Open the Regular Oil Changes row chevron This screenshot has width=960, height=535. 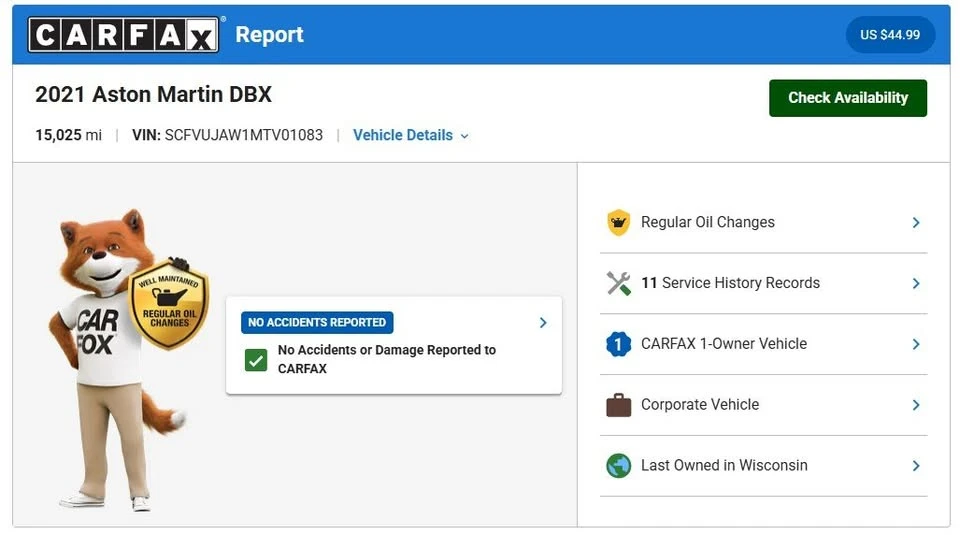(916, 222)
